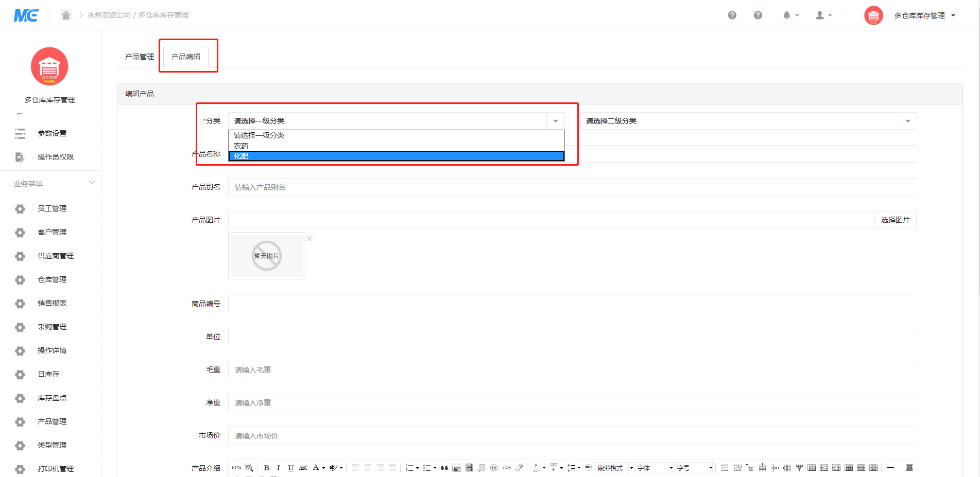Image resolution: width=980 pixels, height=477 pixels.
Task: Focus the 商品编号 input field
Action: (x=572, y=304)
